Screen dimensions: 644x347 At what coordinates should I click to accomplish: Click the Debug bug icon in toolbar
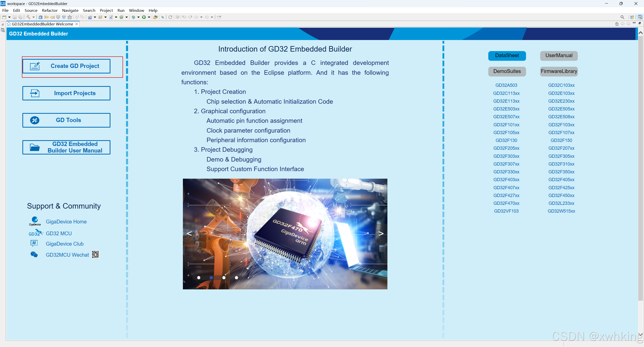coord(134,17)
